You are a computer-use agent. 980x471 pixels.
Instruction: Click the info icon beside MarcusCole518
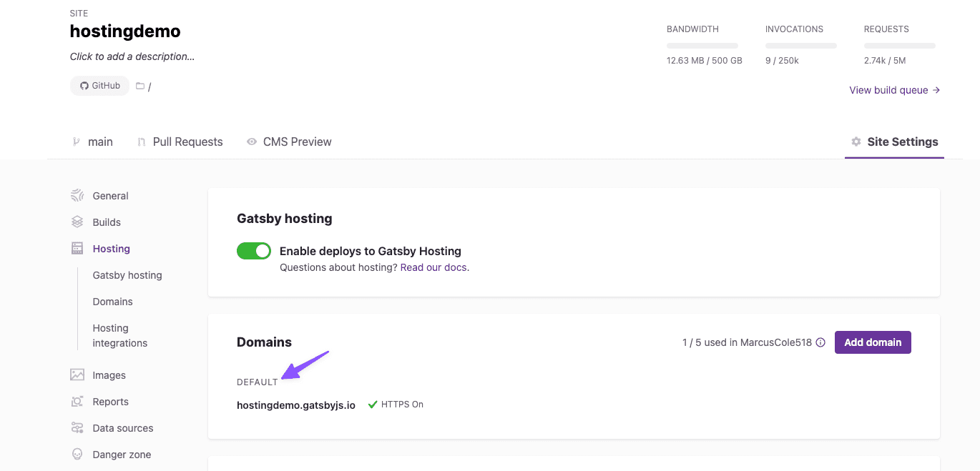(820, 342)
